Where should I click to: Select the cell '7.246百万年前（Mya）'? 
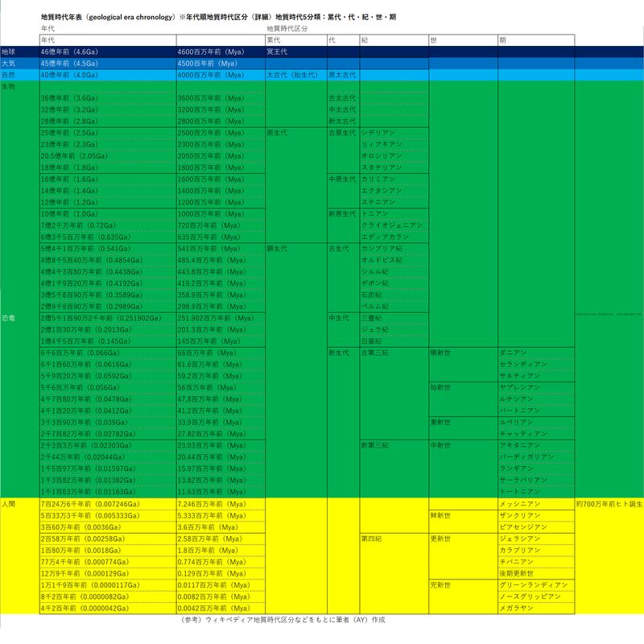(x=210, y=504)
